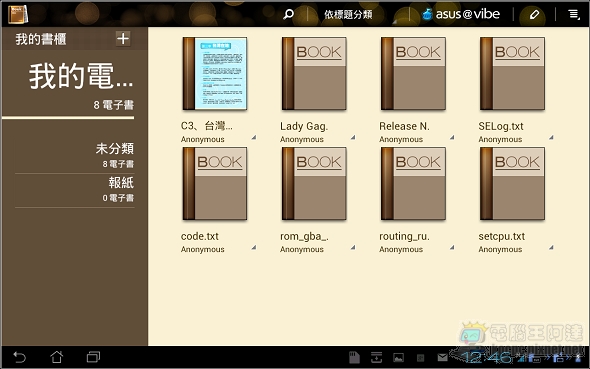Tap the Android back navigation icon
Screen dimensions: 590x369
pyautogui.click(x=19, y=357)
